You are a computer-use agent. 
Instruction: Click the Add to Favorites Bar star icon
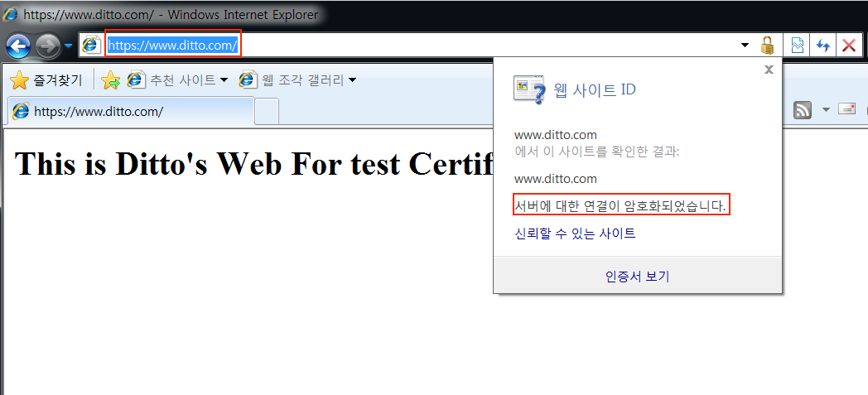[x=111, y=80]
